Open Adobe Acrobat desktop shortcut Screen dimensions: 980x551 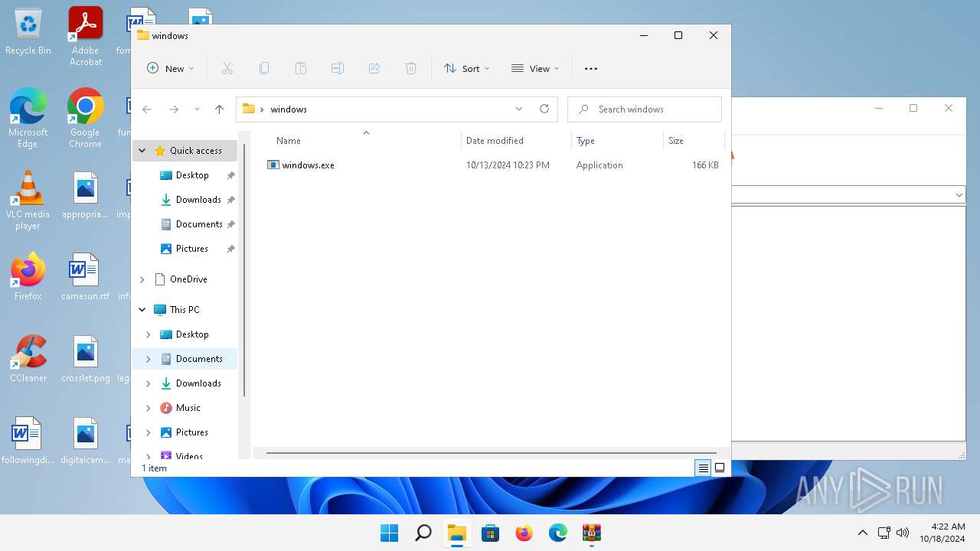click(x=86, y=37)
